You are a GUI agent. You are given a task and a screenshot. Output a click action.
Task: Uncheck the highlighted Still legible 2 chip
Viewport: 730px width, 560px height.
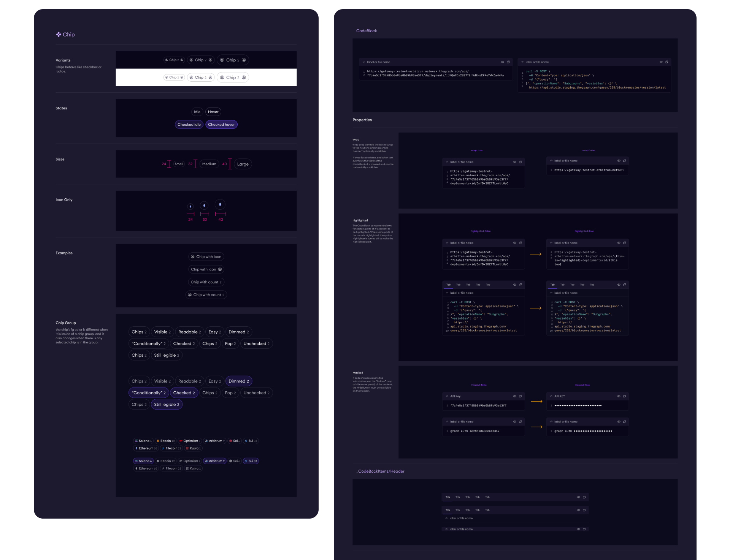(x=167, y=404)
